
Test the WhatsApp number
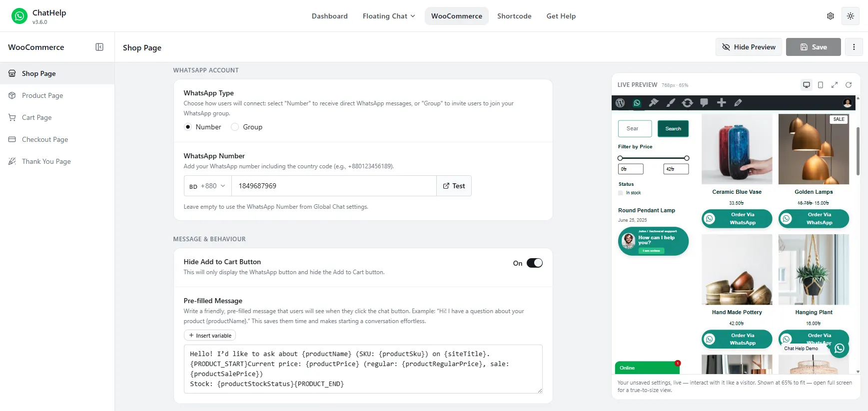tap(454, 186)
